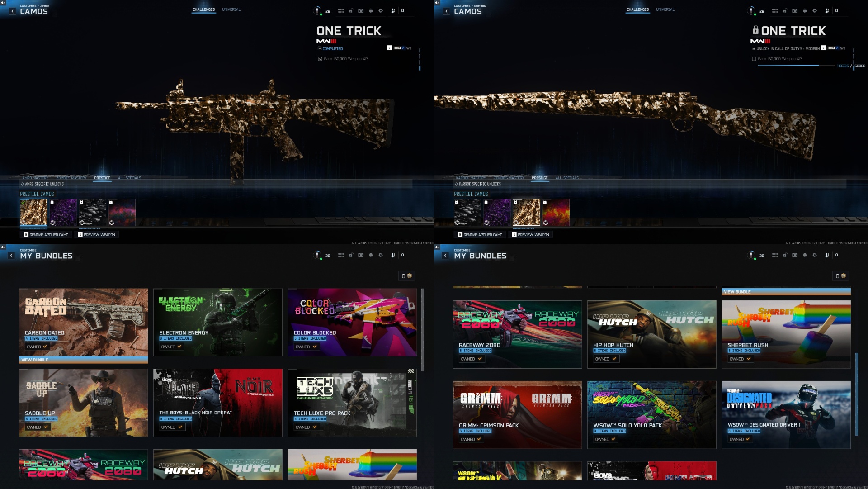Open the Electron Energy bundle card
Screen dimensions: 868x489
(x=218, y=322)
